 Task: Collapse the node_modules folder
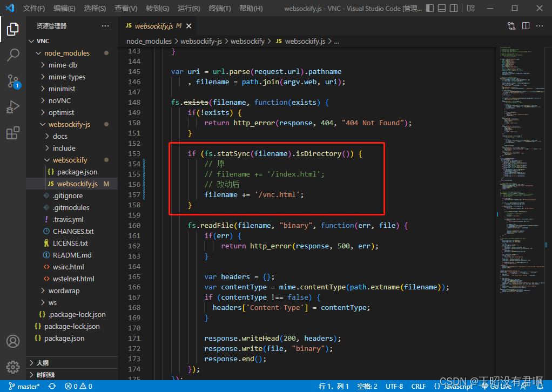(x=72, y=53)
